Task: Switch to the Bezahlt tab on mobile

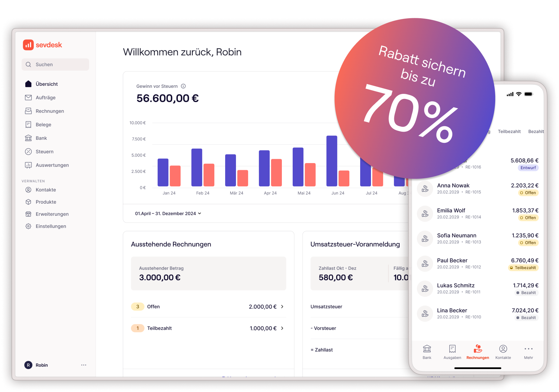Action: (536, 131)
